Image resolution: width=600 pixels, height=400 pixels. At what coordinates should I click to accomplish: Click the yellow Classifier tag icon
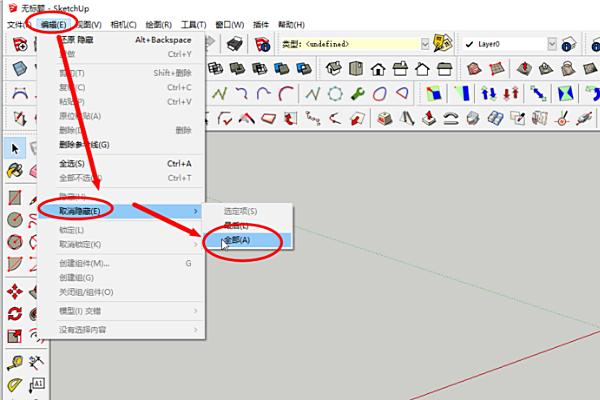point(442,43)
